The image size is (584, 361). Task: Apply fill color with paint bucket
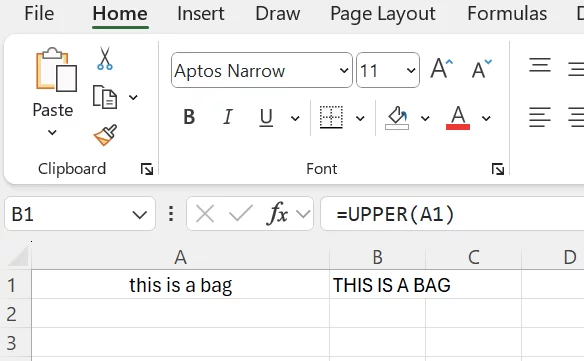(x=397, y=118)
